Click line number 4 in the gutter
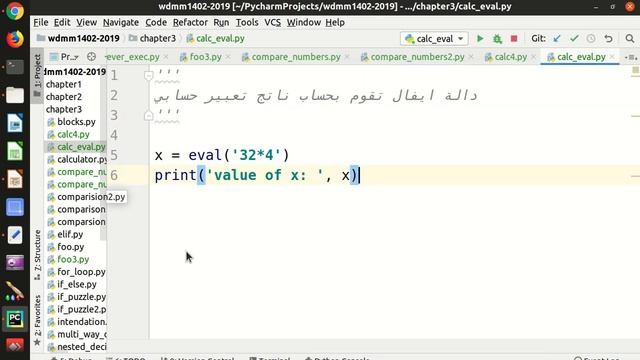The image size is (640, 360). pyautogui.click(x=114, y=135)
